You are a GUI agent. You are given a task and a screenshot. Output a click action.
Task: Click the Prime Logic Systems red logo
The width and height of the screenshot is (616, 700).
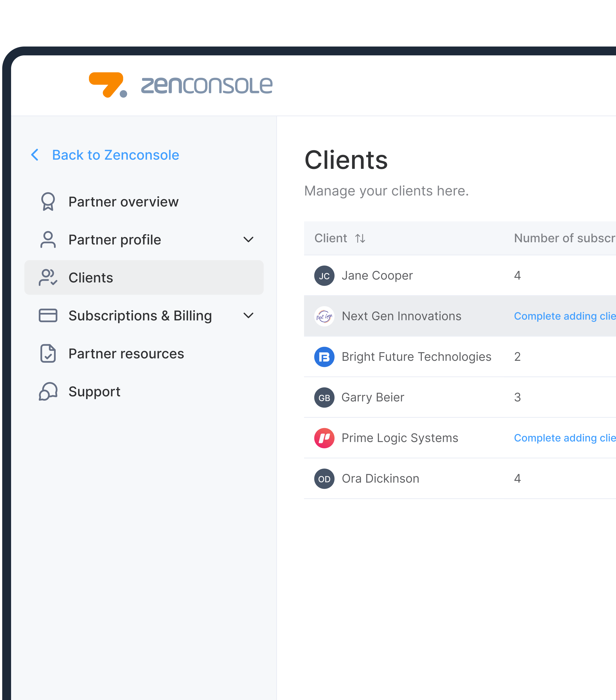[324, 438]
